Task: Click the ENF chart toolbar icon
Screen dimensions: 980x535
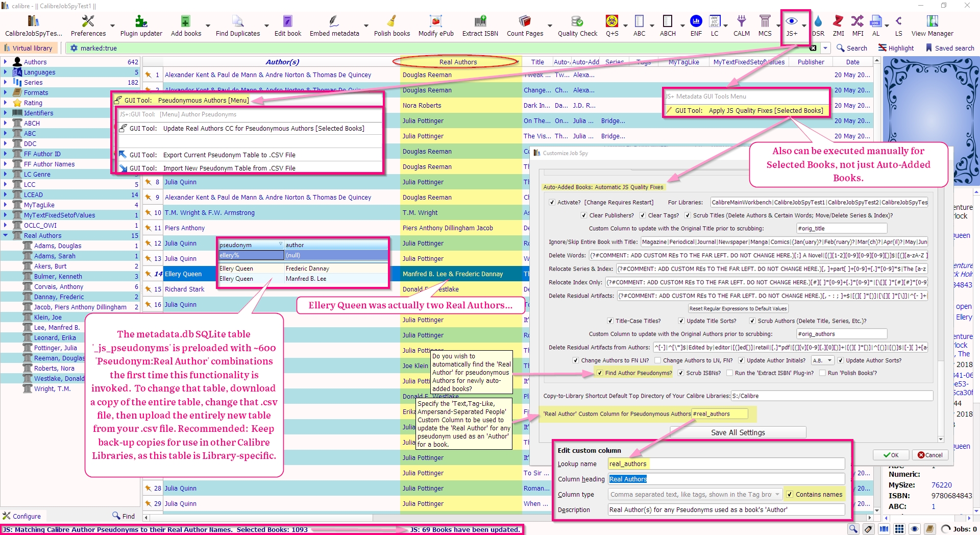Action: [696, 26]
